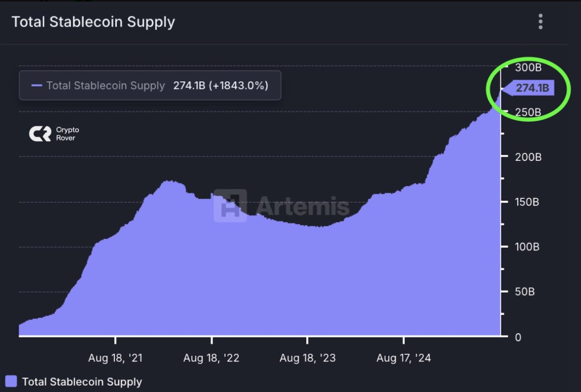Click the purple line indicator in tooltip
The image size is (581, 392).
click(x=37, y=86)
